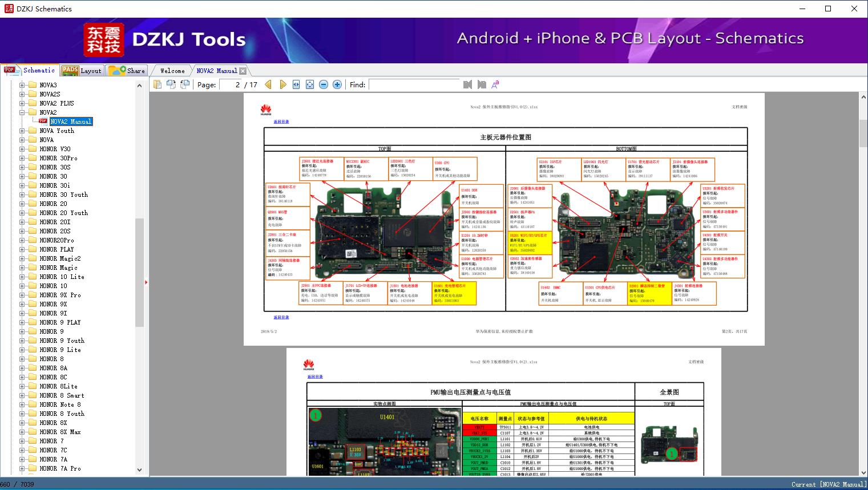The height and width of the screenshot is (490, 868).
Task: Fit the page to width
Action: [x=296, y=84]
